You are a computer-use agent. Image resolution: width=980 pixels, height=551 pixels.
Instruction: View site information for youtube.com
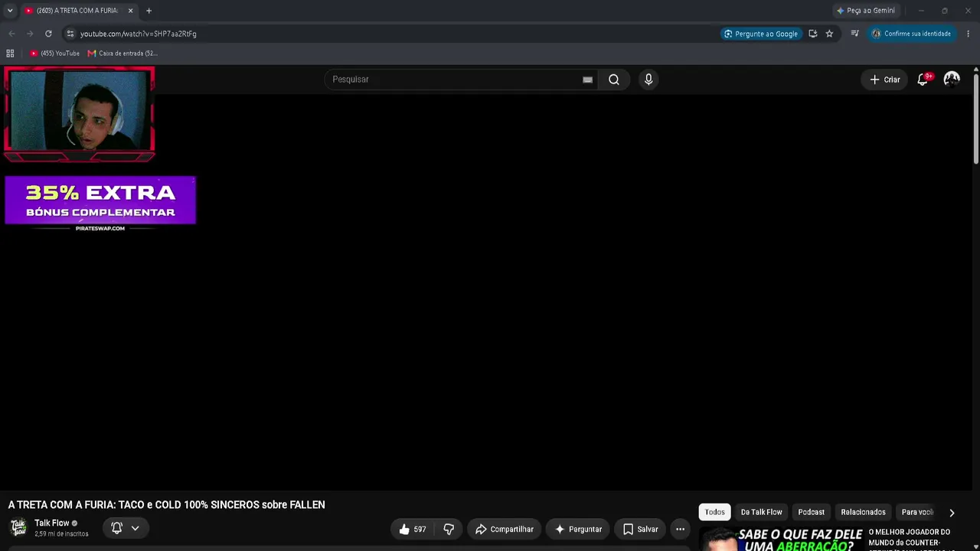click(70, 34)
